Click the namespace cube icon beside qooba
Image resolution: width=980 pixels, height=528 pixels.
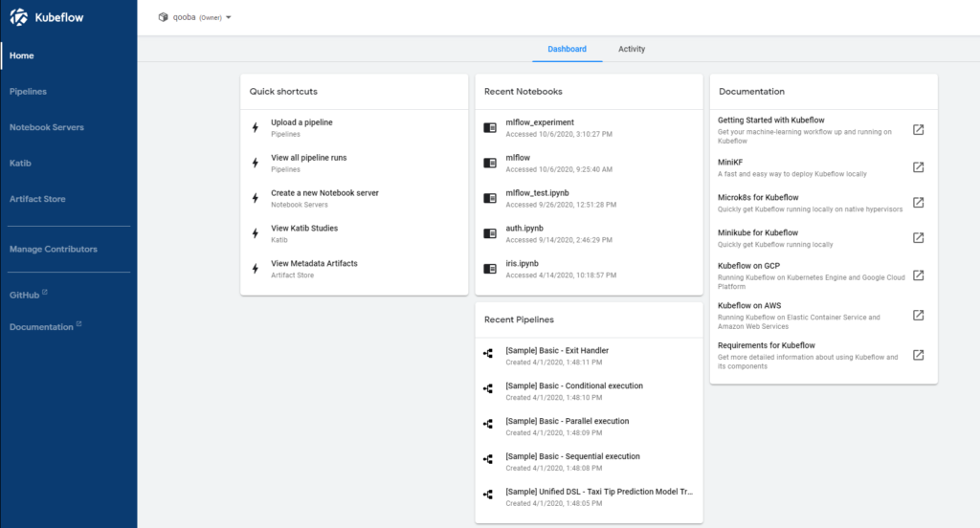click(x=163, y=17)
